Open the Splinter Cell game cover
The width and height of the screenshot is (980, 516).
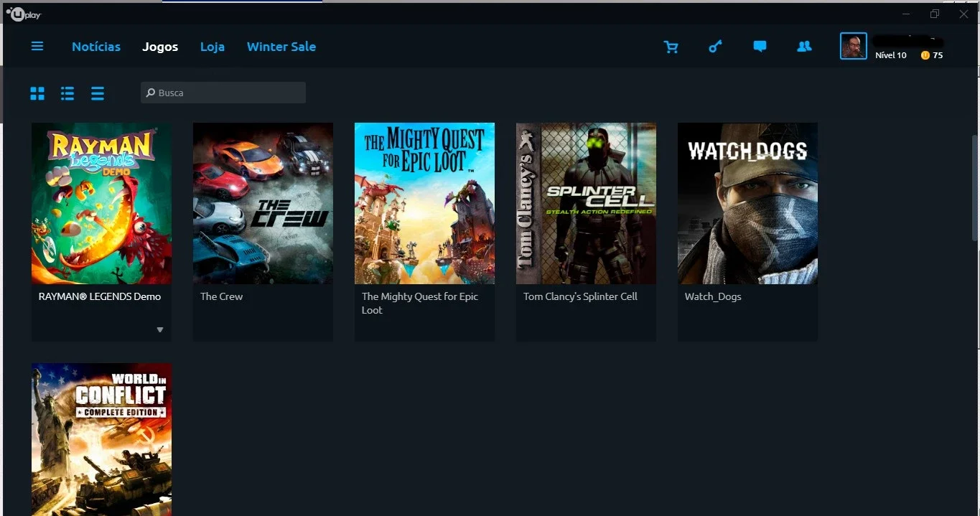(x=586, y=203)
